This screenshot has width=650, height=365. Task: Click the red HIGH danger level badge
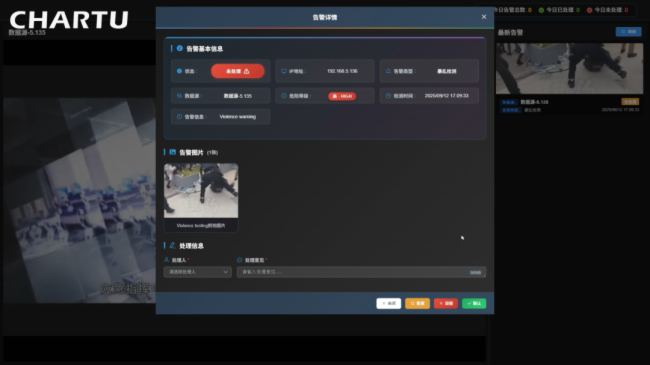pyautogui.click(x=342, y=96)
